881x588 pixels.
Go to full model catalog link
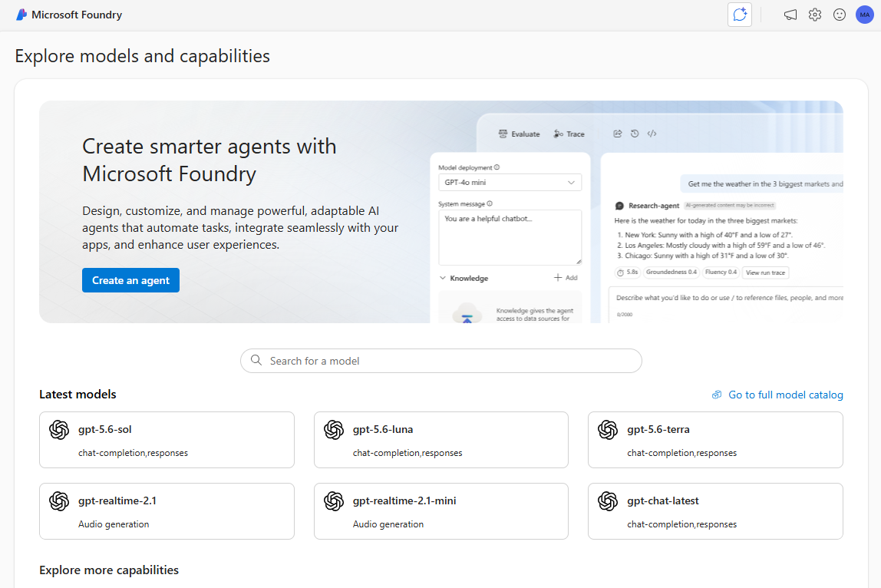786,395
